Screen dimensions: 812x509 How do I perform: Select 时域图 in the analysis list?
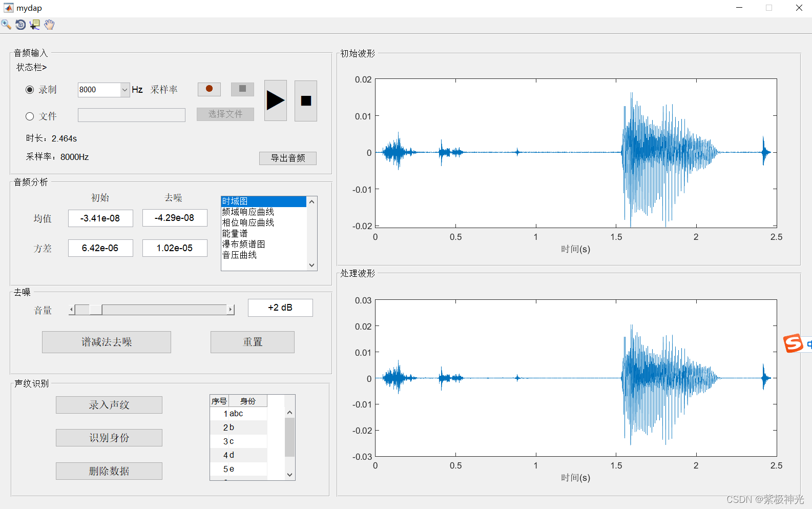(x=263, y=201)
